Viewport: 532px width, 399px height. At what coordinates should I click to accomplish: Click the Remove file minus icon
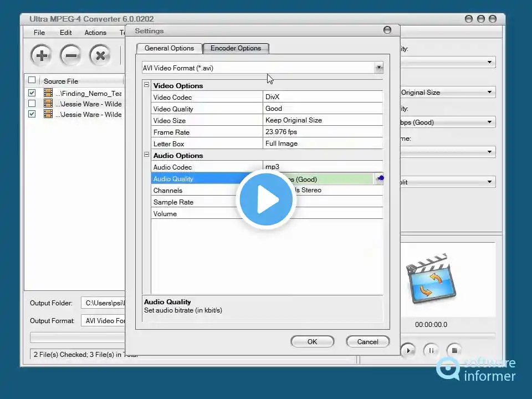pos(70,55)
